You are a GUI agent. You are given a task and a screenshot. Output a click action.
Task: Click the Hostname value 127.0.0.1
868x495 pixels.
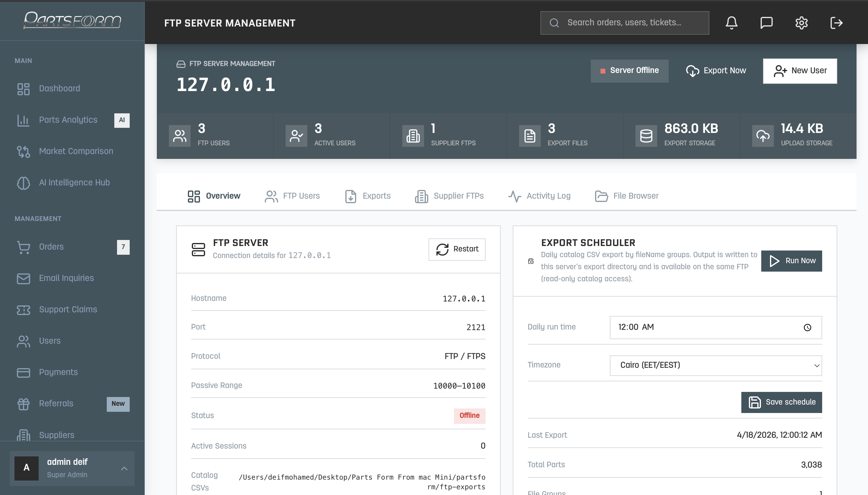(x=464, y=299)
